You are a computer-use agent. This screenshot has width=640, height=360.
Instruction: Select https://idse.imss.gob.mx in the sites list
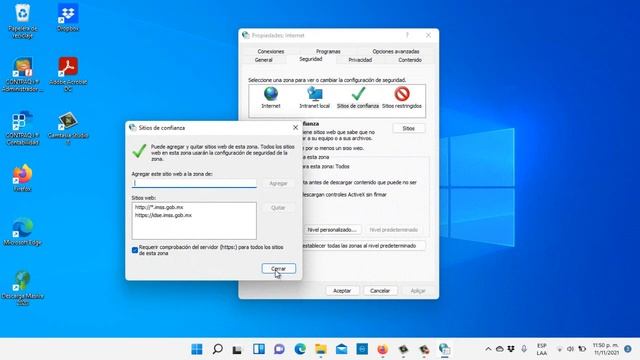[163, 215]
